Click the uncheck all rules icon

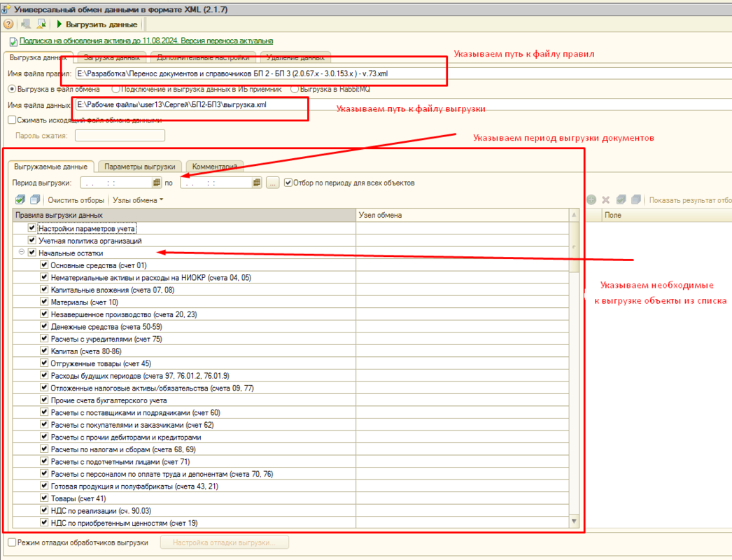35,200
